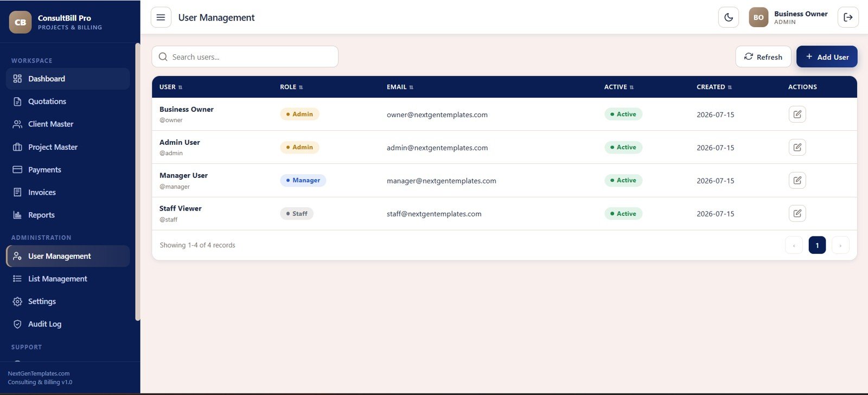This screenshot has width=868, height=395.
Task: Click staff@nextgentemplates.com email
Action: pyautogui.click(x=434, y=214)
